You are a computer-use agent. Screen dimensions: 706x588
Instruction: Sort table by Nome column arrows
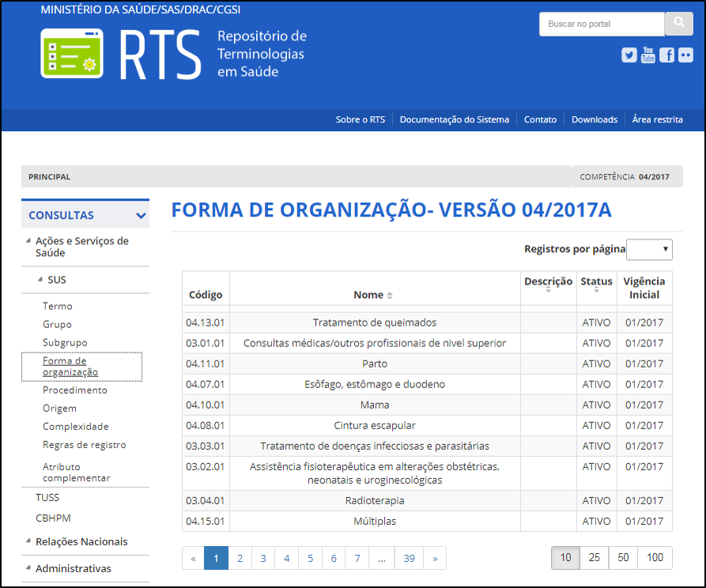tap(390, 296)
